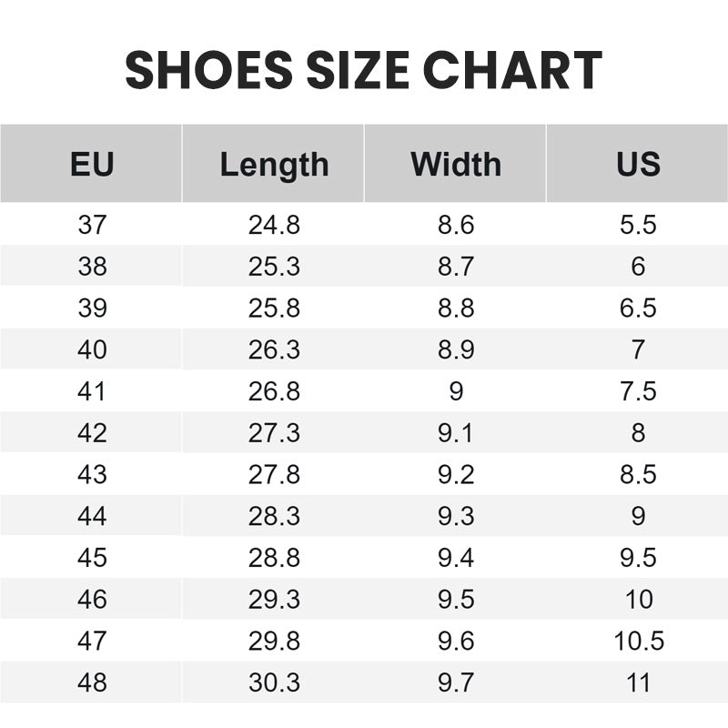Select EU size 48 cell
Screen dimensions: 728x728
[x=92, y=682]
